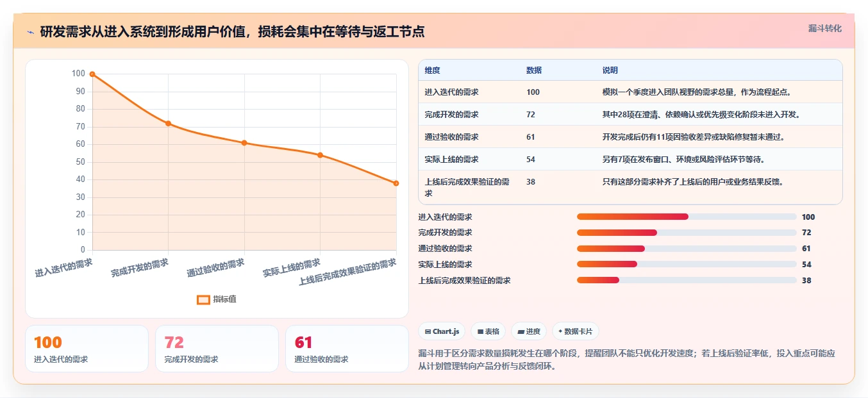Click the description starting 开发完成后仍有11项

pyautogui.click(x=694, y=137)
